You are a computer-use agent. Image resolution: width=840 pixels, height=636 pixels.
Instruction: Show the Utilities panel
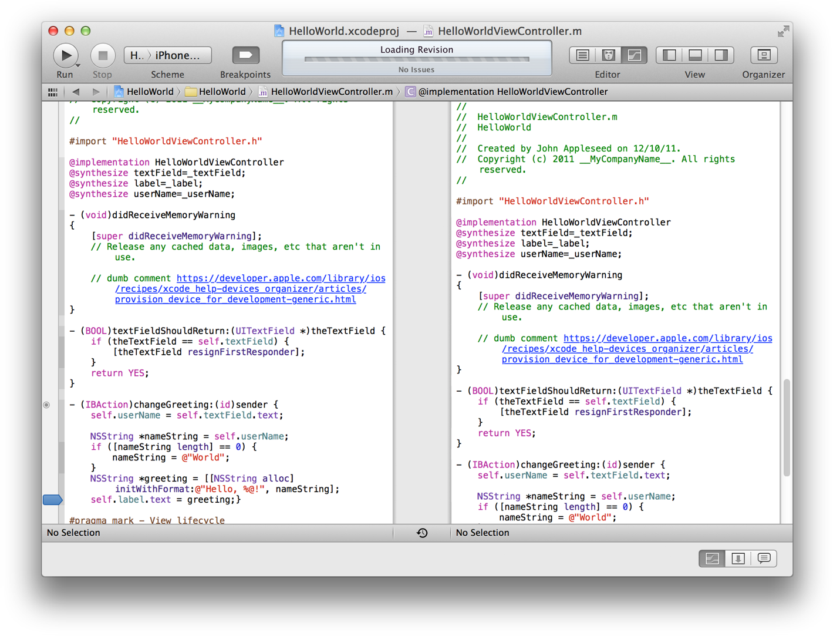click(721, 55)
